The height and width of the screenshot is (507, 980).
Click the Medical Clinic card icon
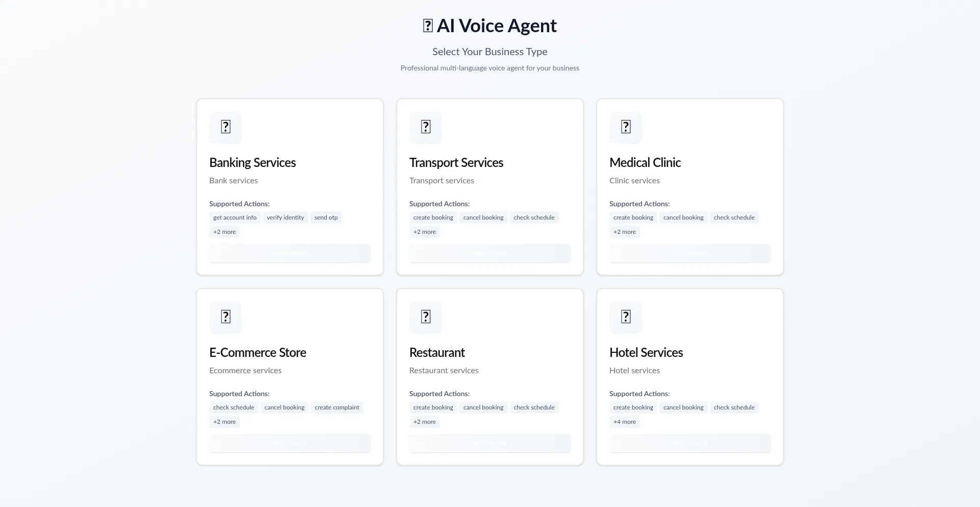click(x=626, y=127)
